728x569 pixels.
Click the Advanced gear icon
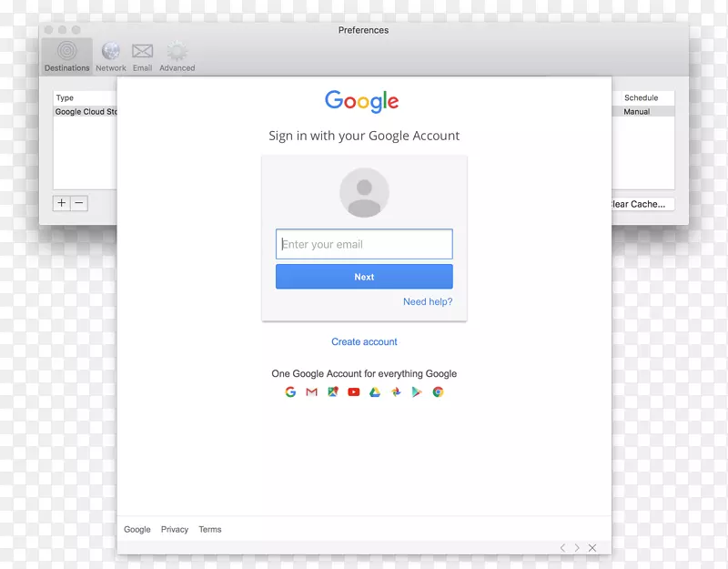[177, 51]
